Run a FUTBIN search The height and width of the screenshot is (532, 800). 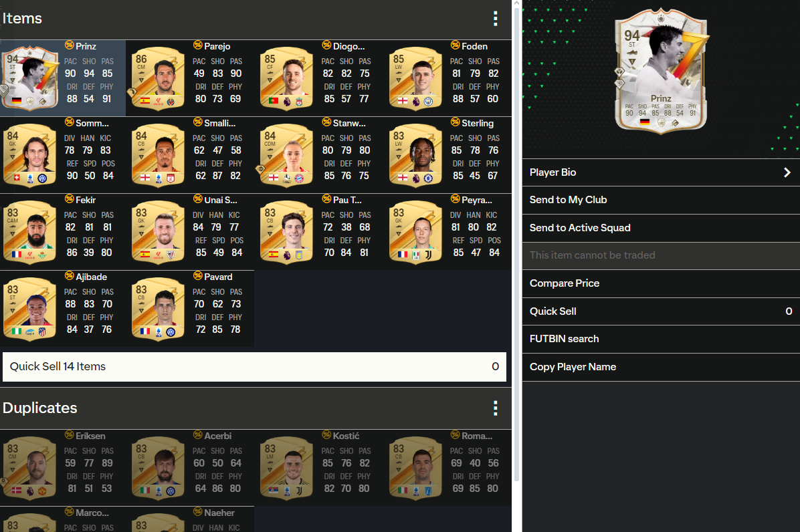(661, 339)
